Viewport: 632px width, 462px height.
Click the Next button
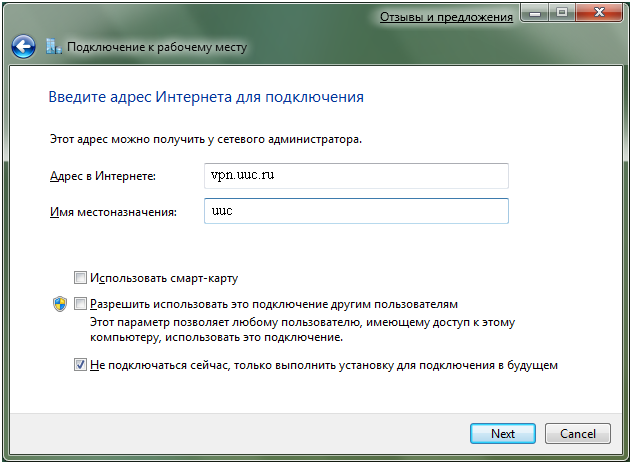click(503, 433)
